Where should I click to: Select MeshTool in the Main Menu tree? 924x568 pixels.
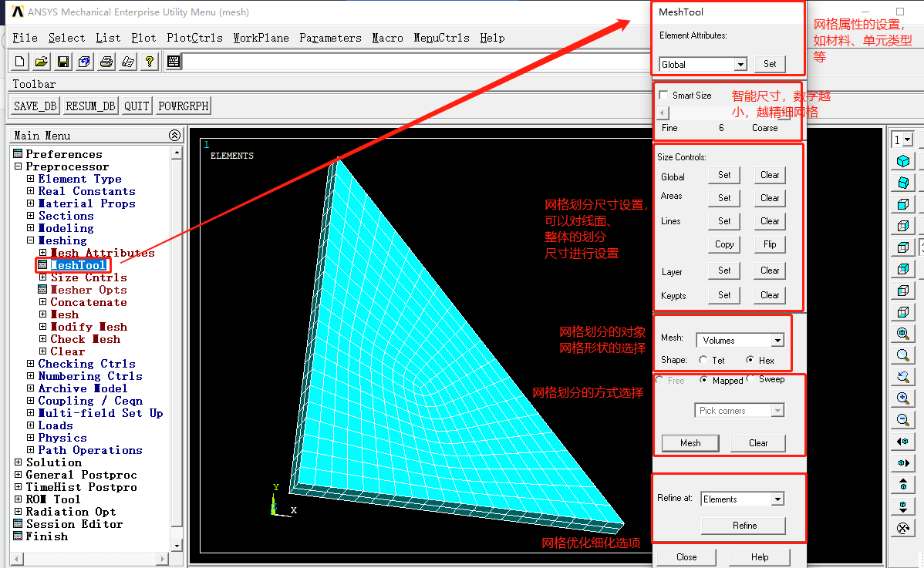77,265
